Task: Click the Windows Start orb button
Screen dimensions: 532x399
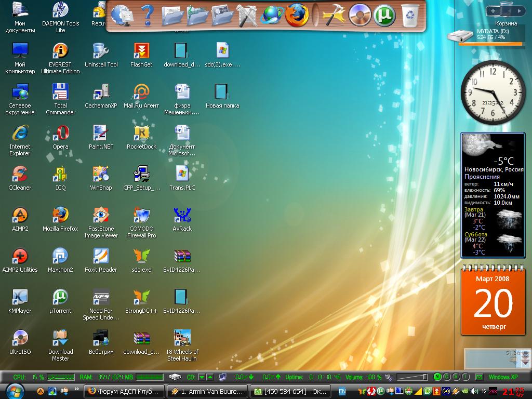Action: 15,391
